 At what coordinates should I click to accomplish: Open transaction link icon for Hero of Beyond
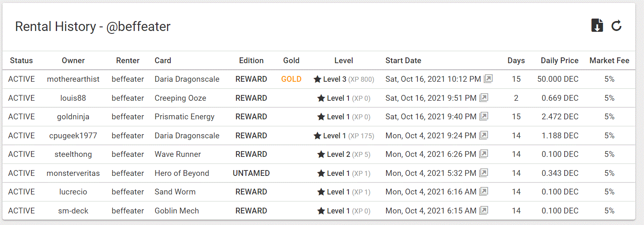[x=484, y=173]
